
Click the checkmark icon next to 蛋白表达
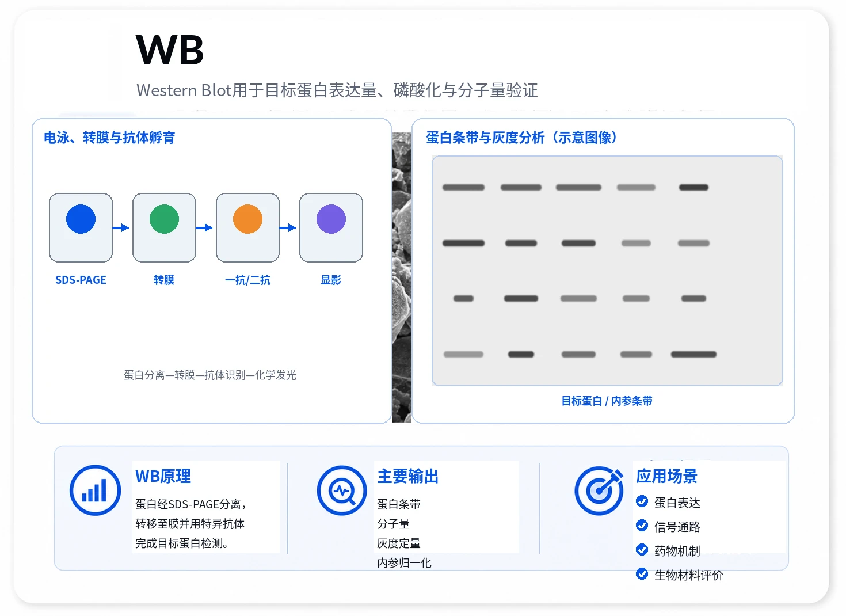click(642, 501)
